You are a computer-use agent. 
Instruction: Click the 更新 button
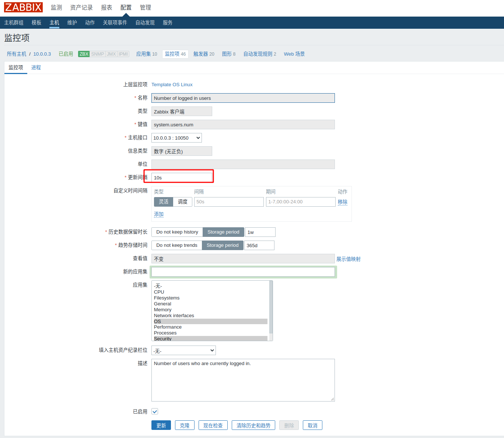point(161,425)
